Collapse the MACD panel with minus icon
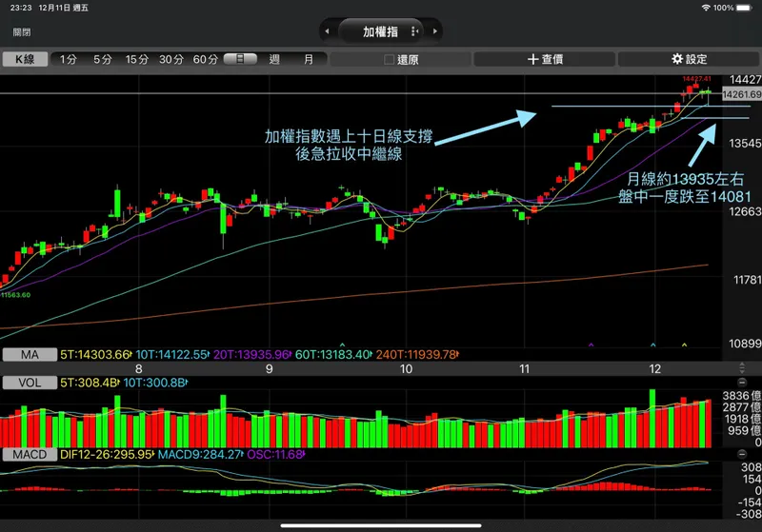The height and width of the screenshot is (532, 762). point(742,454)
